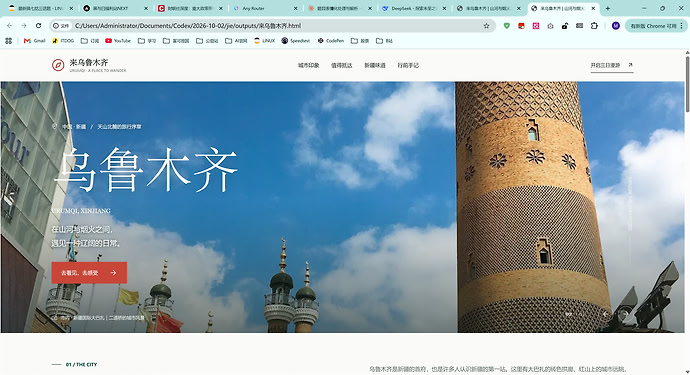Open the apps grid in bookmarks bar

[8, 40]
